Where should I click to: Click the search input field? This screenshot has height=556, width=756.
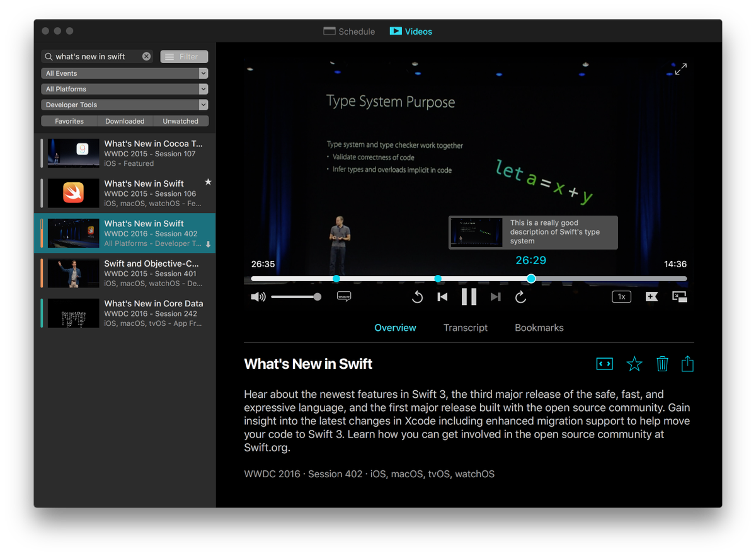pyautogui.click(x=96, y=57)
